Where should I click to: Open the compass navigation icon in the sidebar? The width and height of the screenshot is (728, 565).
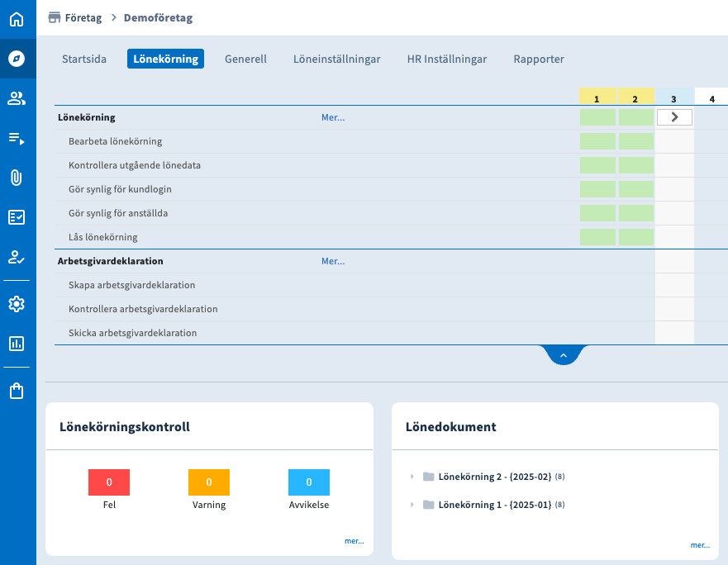pyautogui.click(x=17, y=59)
